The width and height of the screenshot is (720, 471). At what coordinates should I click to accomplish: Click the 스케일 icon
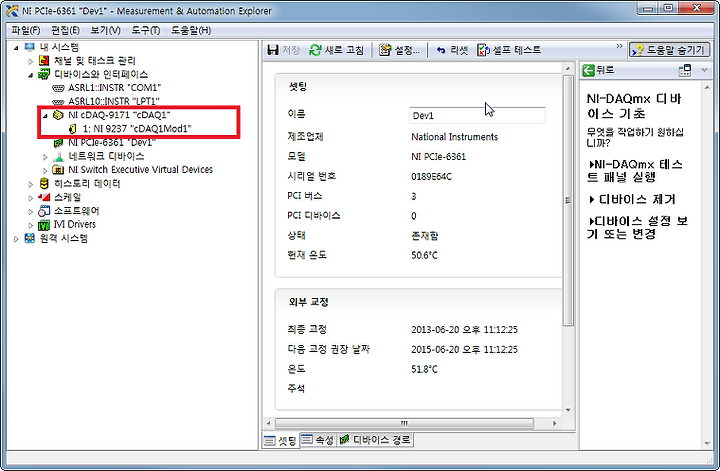(44, 197)
